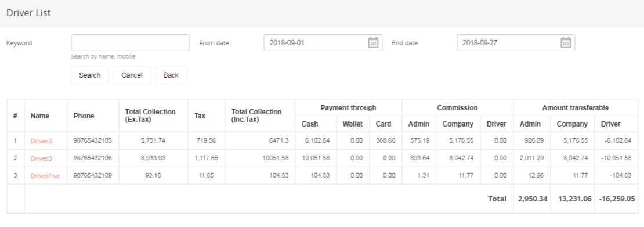Click the 575.19 admin commission value
Image resolution: width=644 pixels, height=227 pixels.
click(x=419, y=140)
